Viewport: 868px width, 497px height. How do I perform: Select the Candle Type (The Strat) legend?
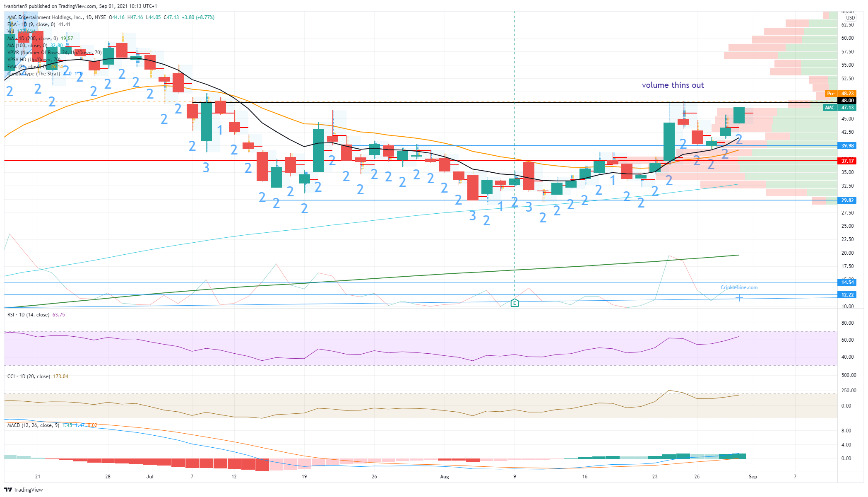pyautogui.click(x=34, y=74)
